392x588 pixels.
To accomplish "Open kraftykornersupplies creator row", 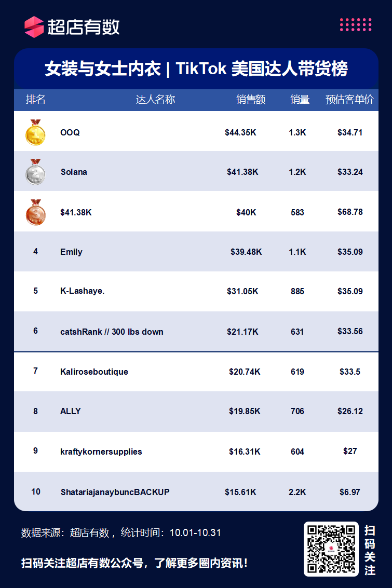I will 196,452.
